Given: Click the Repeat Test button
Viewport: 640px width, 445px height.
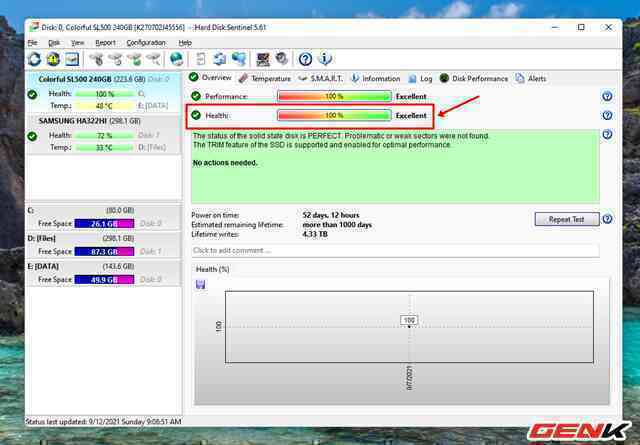Looking at the screenshot, I should [x=567, y=219].
